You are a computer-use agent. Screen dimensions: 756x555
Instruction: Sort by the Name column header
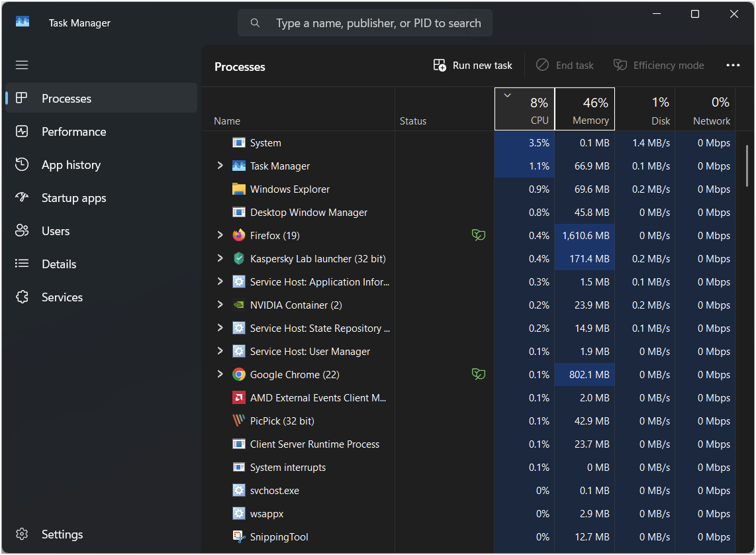pos(298,109)
